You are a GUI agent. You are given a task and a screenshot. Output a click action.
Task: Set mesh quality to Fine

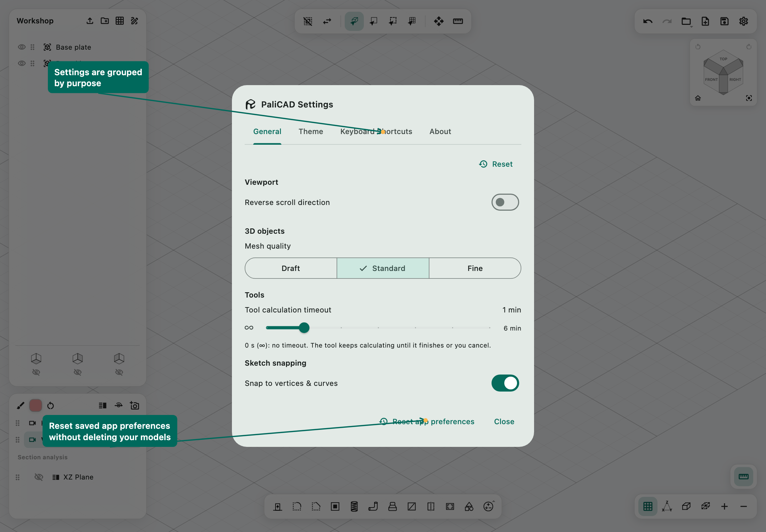[x=475, y=268]
